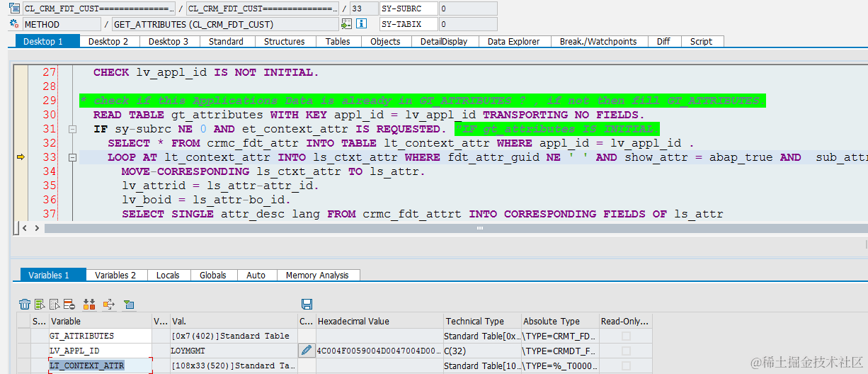This screenshot has height=374, width=868.
Task: Click the LT_CONTEXT_ATTR variable cell
Action: tap(99, 365)
